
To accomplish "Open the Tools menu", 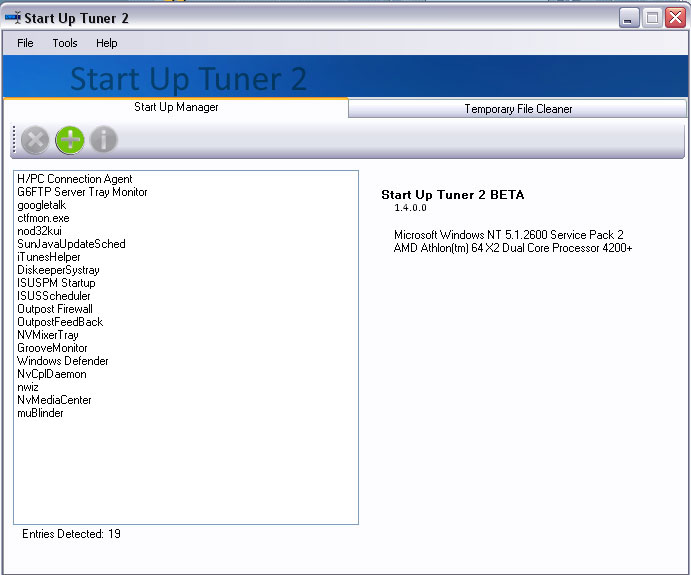I will click(65, 43).
